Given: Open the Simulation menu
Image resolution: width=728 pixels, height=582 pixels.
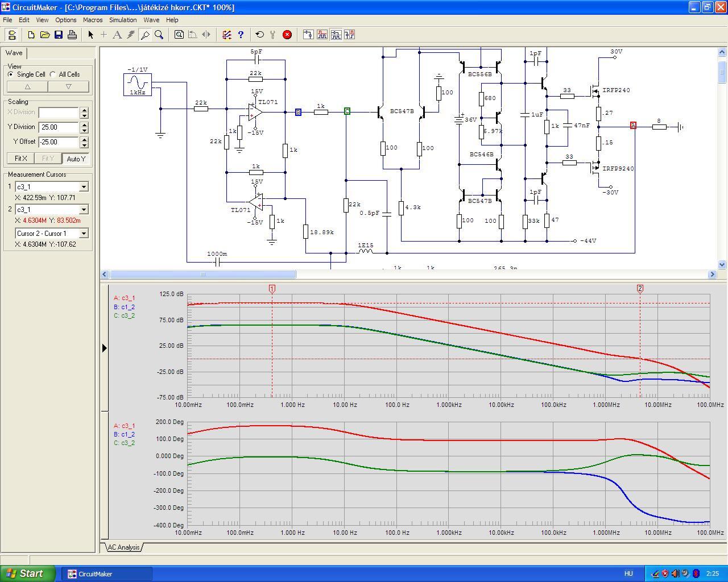Looking at the screenshot, I should (123, 20).
